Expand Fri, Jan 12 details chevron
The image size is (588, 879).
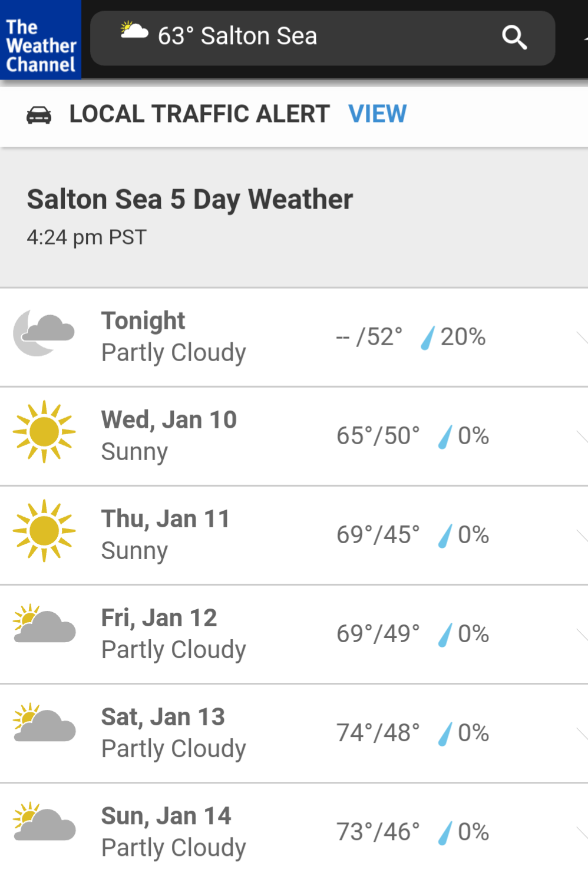click(x=582, y=635)
